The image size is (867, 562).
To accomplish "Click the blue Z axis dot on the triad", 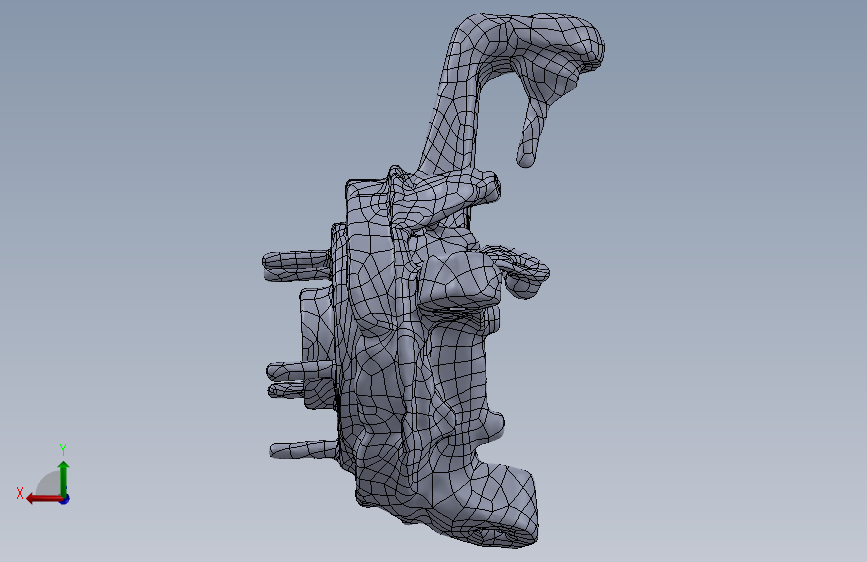I will (x=65, y=500).
